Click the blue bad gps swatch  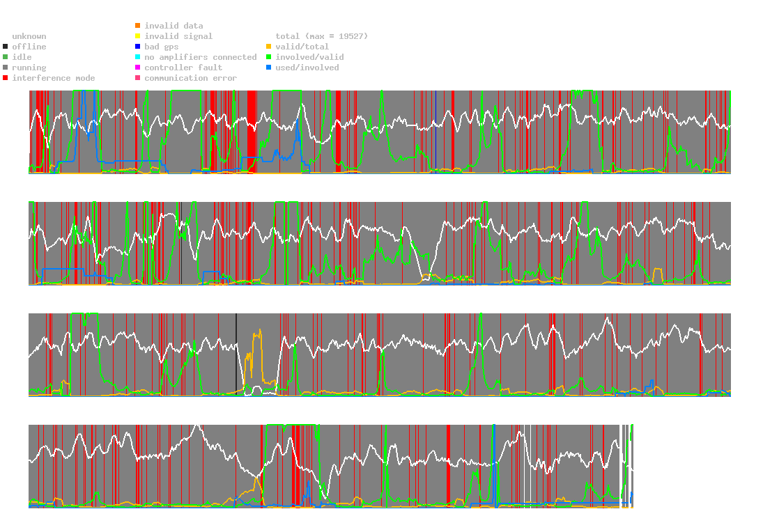(x=138, y=47)
